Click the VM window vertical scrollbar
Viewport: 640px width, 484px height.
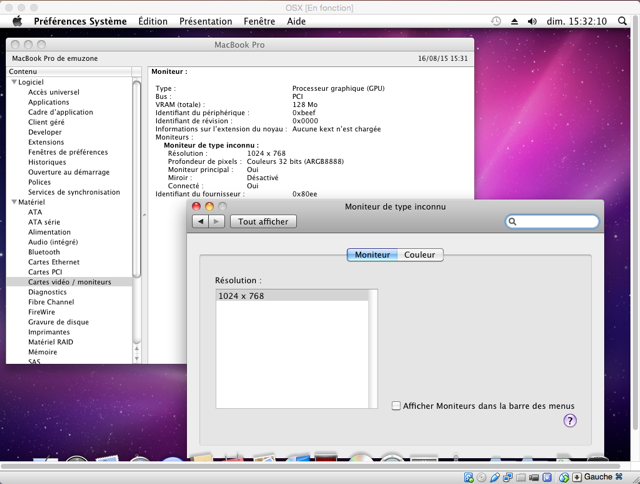pyautogui.click(x=635, y=224)
